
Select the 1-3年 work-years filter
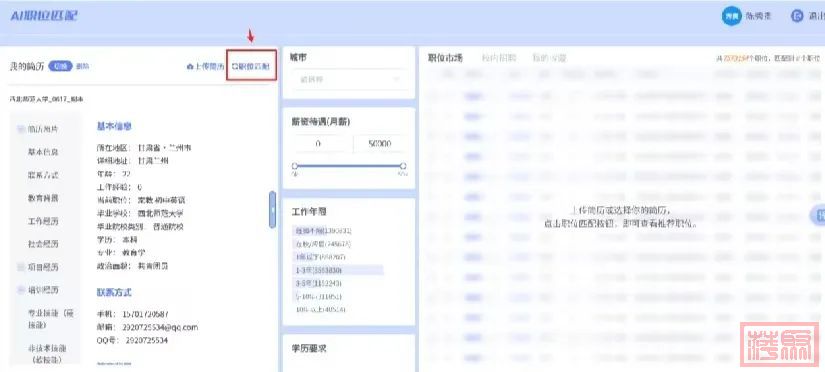(x=337, y=270)
